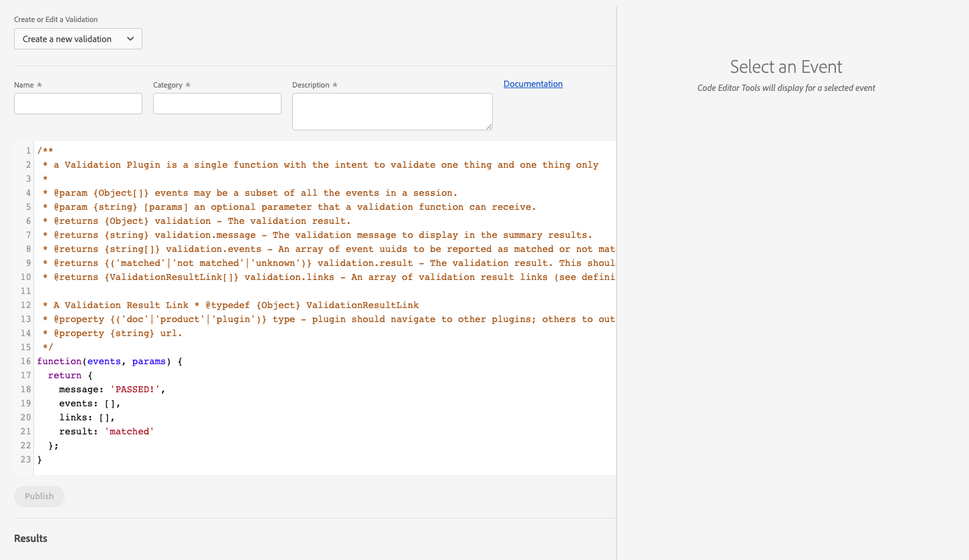
Task: Click the Results section heading
Action: click(x=30, y=538)
